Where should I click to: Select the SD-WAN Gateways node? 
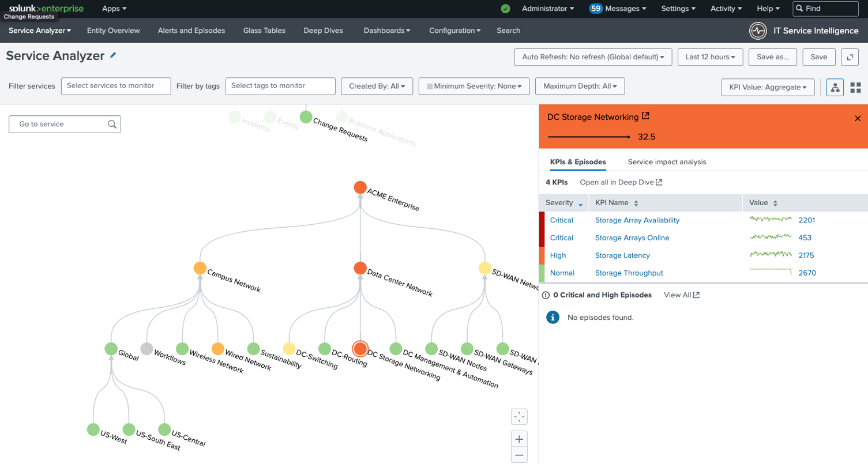click(x=467, y=349)
